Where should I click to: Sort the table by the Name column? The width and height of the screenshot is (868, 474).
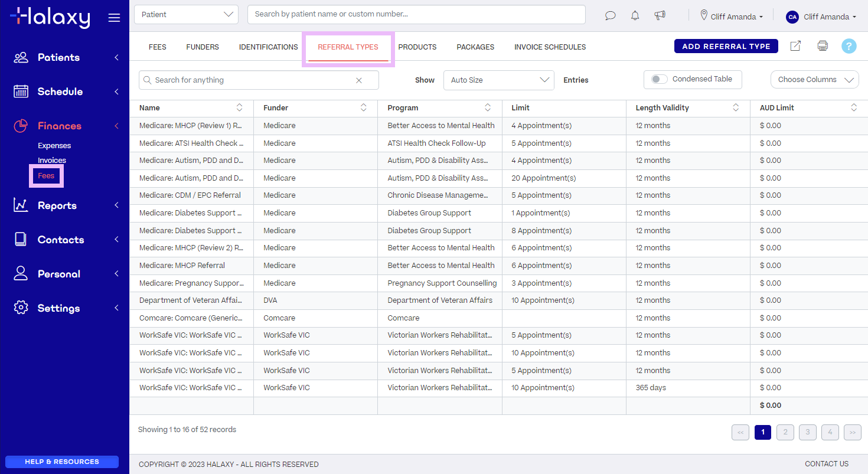tap(239, 107)
